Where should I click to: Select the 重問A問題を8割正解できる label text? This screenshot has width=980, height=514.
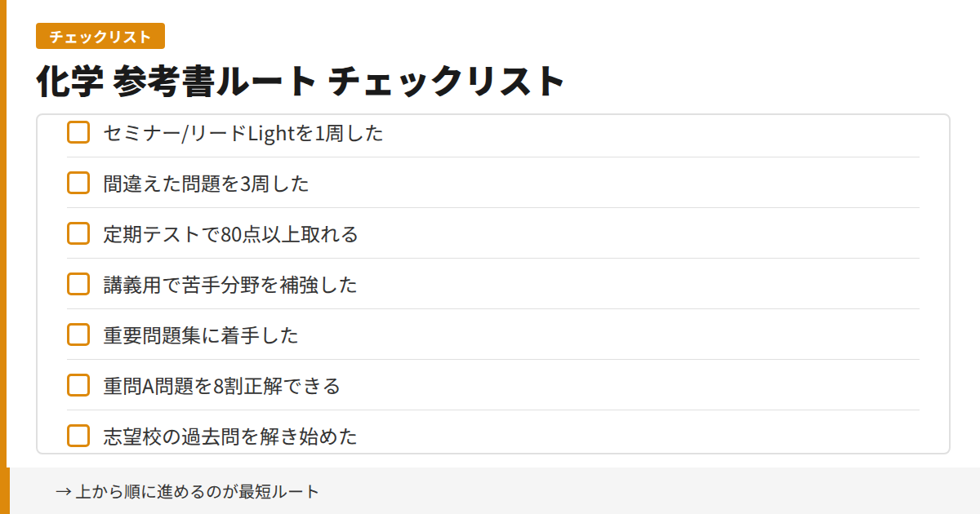[x=223, y=386]
